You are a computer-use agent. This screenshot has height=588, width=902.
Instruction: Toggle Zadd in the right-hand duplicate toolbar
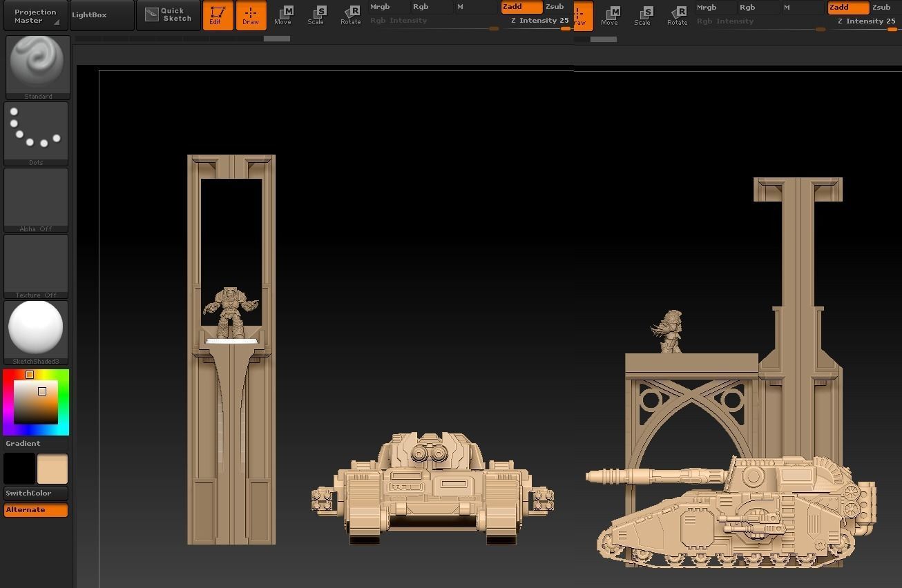click(x=848, y=8)
